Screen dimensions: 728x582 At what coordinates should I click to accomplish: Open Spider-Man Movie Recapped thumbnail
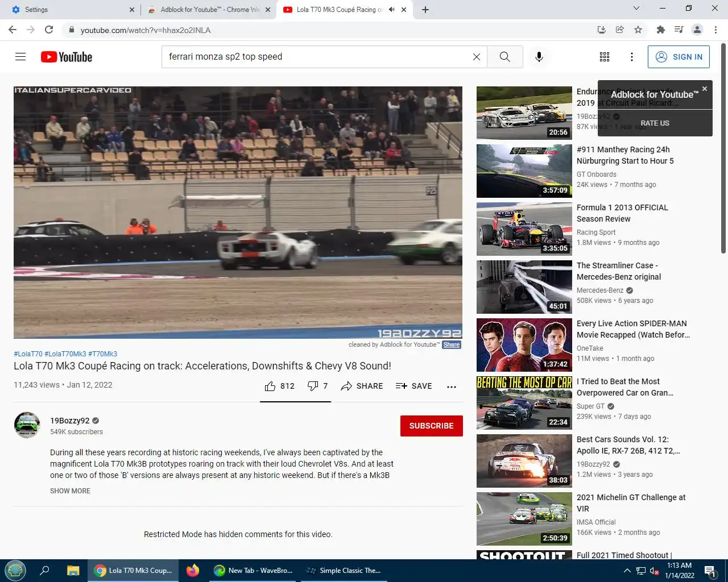(x=524, y=345)
